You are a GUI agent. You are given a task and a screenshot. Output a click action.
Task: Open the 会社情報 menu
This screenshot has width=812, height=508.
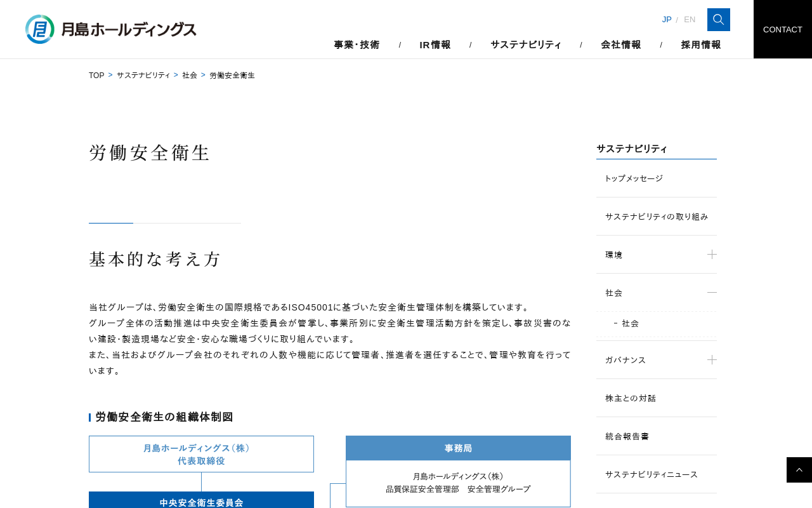[621, 45]
